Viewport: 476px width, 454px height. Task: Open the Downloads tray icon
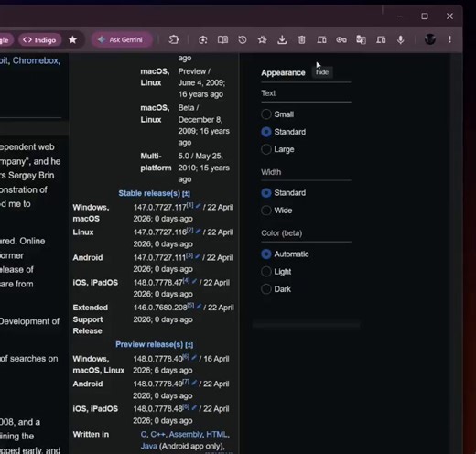tap(282, 39)
